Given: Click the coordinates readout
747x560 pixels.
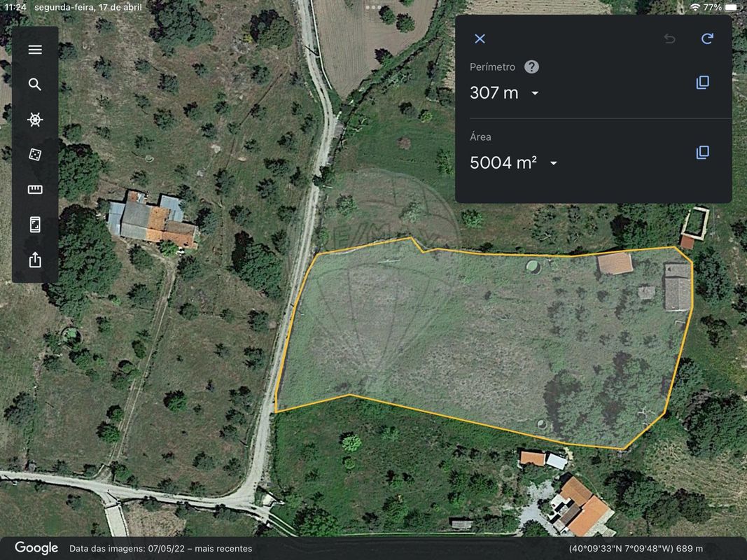Looking at the screenshot, I should click(x=636, y=549).
